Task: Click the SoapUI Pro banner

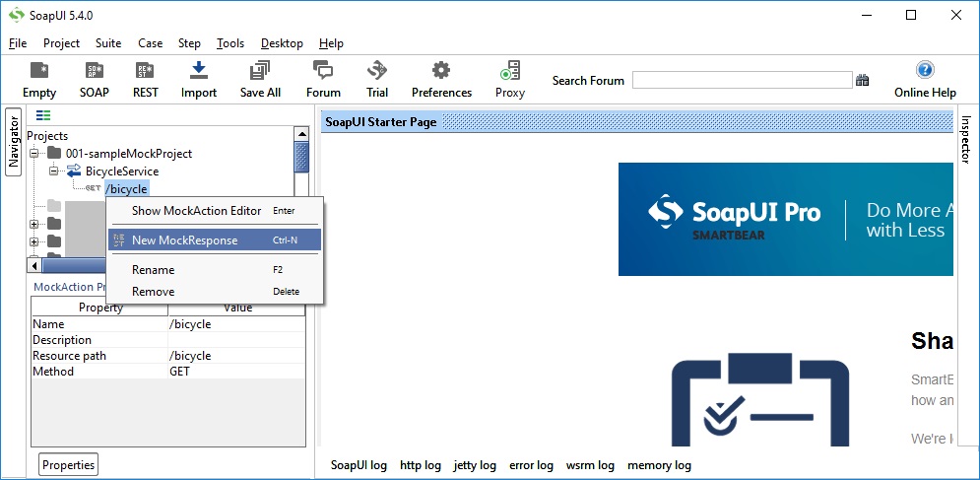Action: click(x=786, y=219)
